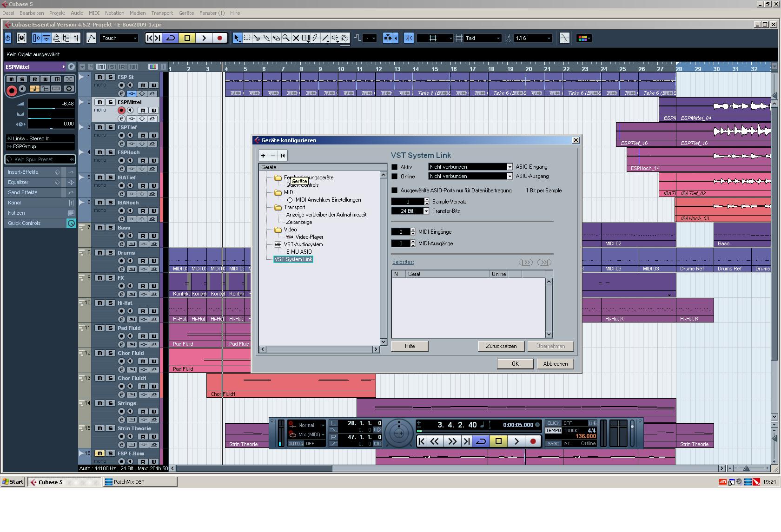
Task: Select the Erase tool
Action: click(277, 38)
